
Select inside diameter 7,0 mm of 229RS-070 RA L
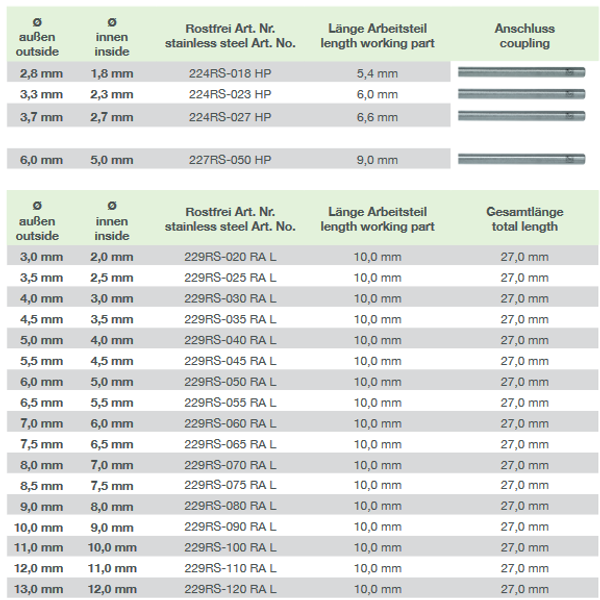pos(112,465)
